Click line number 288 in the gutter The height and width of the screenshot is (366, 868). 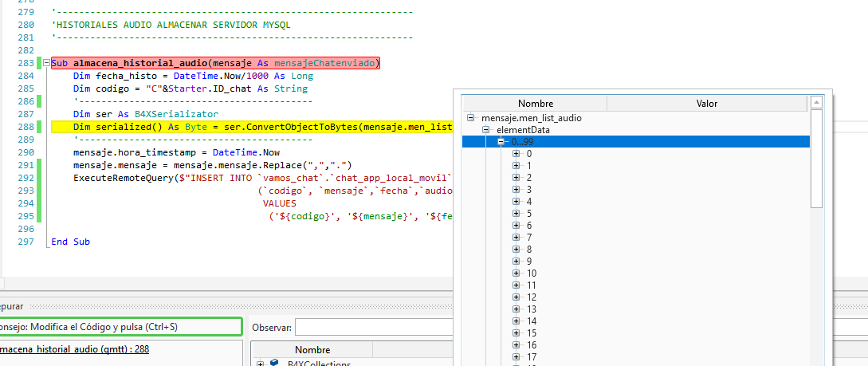(x=26, y=128)
